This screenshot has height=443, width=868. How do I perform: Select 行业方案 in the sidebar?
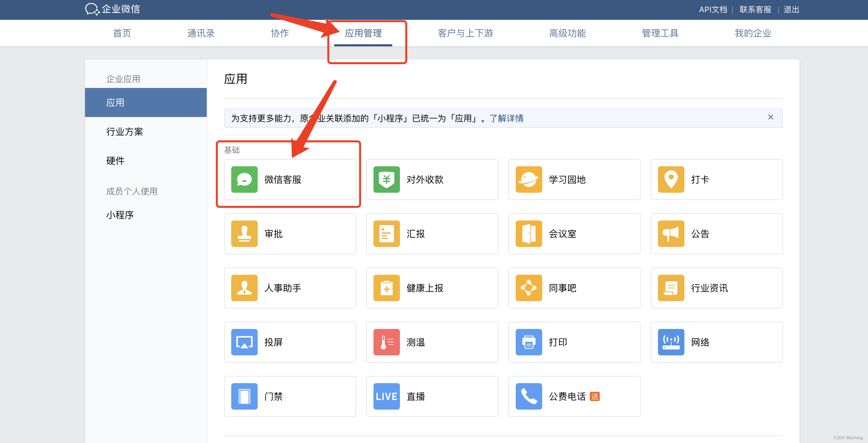click(124, 132)
